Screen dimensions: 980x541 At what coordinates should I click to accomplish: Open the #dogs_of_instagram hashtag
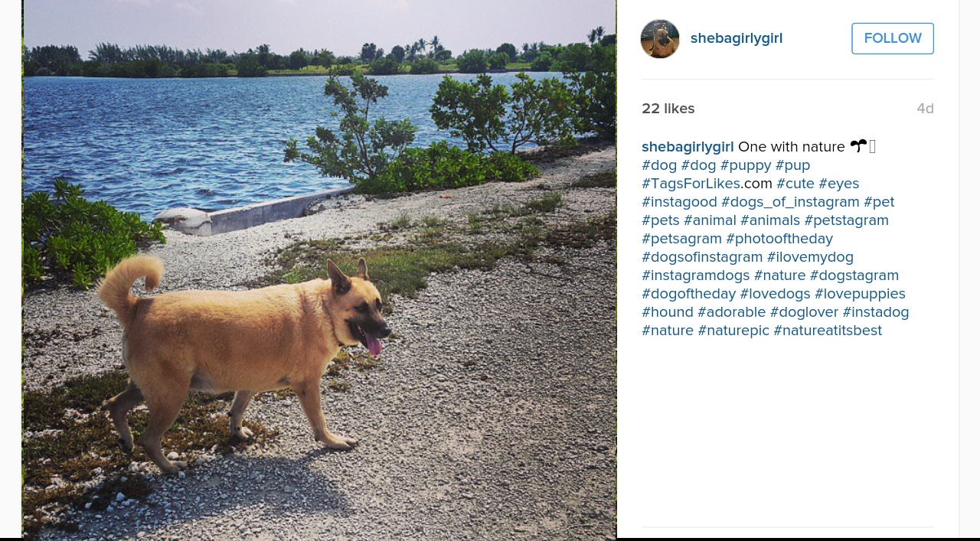[x=790, y=202]
